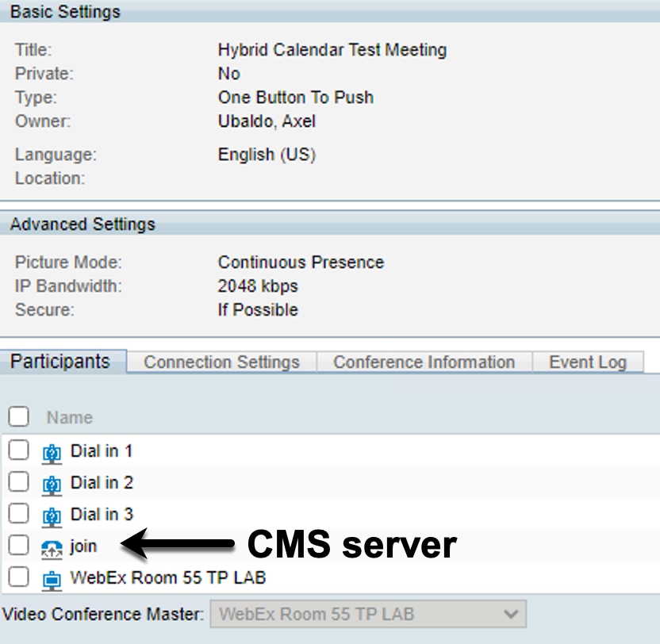This screenshot has width=660, height=644.
Task: Click the WebEx Room 55 TP LAB endpoint icon
Action: pyautogui.click(x=52, y=581)
